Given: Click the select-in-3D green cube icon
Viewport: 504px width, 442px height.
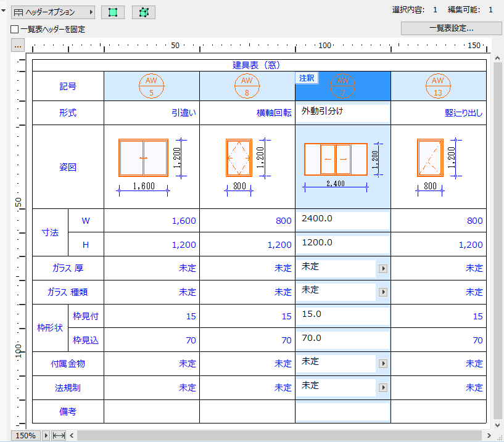Looking at the screenshot, I should click(x=144, y=12).
